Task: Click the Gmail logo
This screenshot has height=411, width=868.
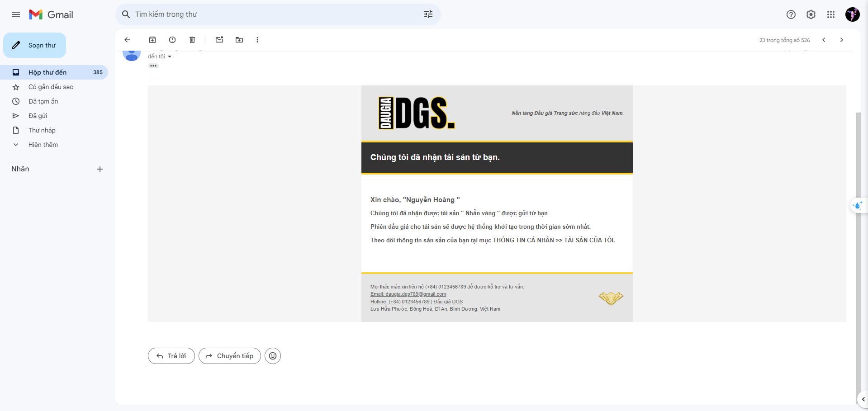Action: [x=51, y=14]
